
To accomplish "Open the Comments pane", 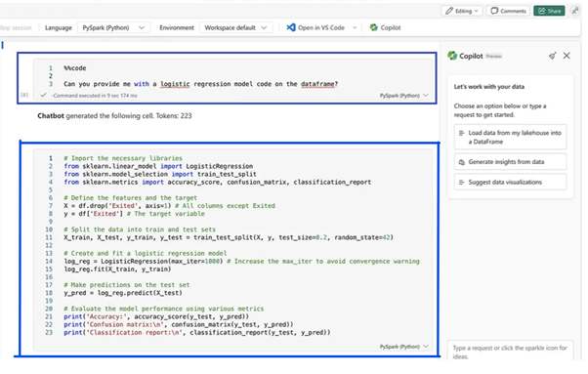I will click(x=508, y=11).
